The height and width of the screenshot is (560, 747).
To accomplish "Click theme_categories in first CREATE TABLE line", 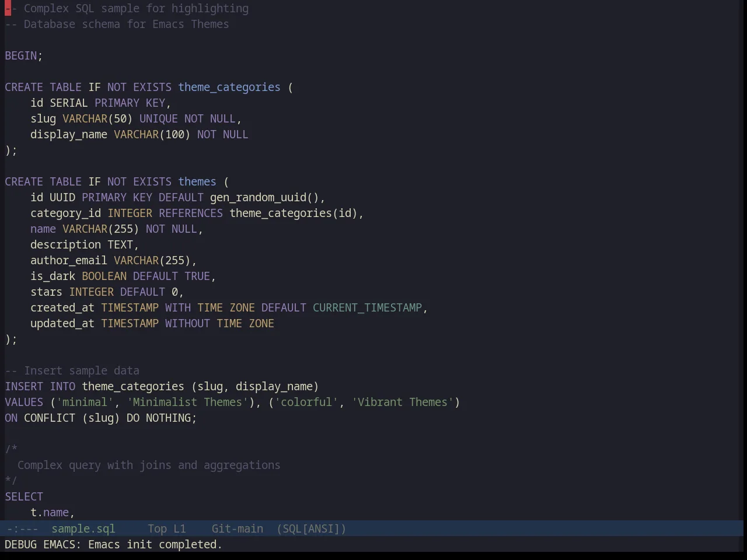I will coord(229,87).
